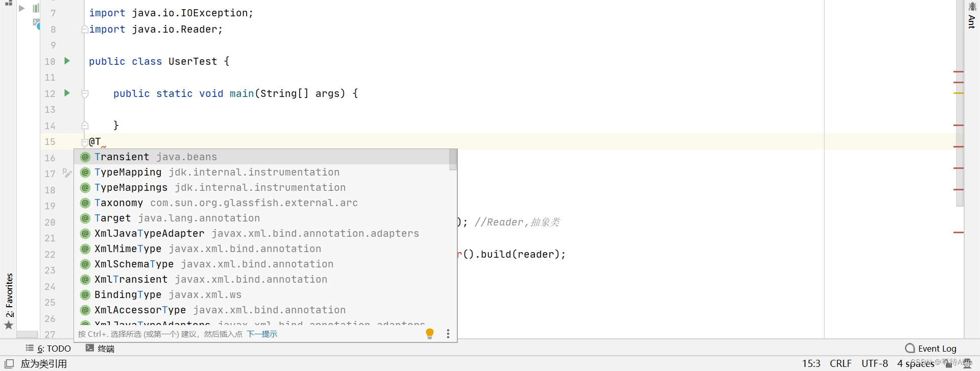The image size is (980, 371).
Task: Click the lightbulb icon in completion popup
Action: pyautogui.click(x=430, y=334)
